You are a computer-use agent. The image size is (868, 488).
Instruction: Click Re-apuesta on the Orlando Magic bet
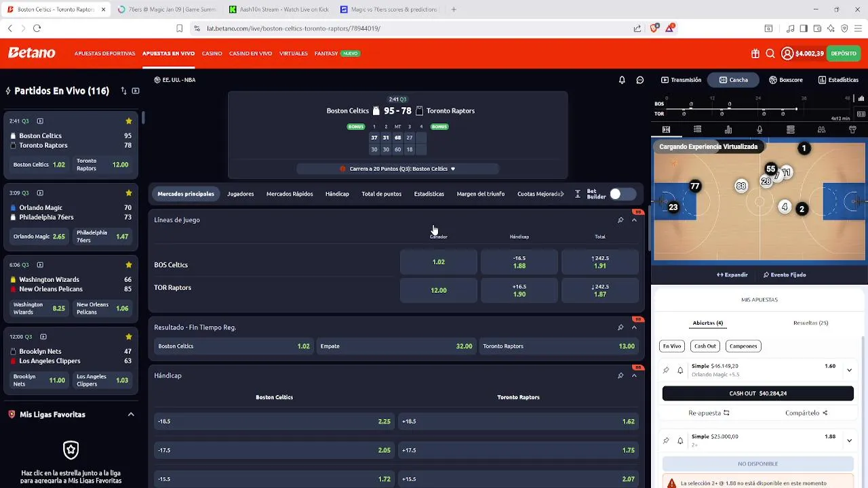pyautogui.click(x=709, y=413)
